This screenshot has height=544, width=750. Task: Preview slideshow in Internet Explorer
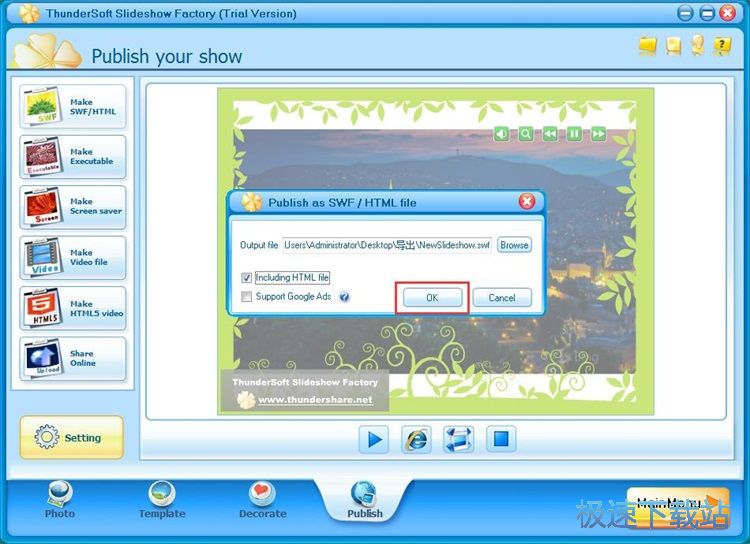[x=416, y=439]
